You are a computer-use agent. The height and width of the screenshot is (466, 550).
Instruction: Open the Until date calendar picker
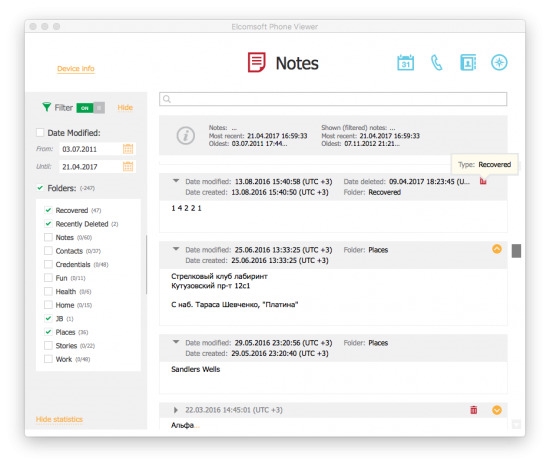[128, 167]
